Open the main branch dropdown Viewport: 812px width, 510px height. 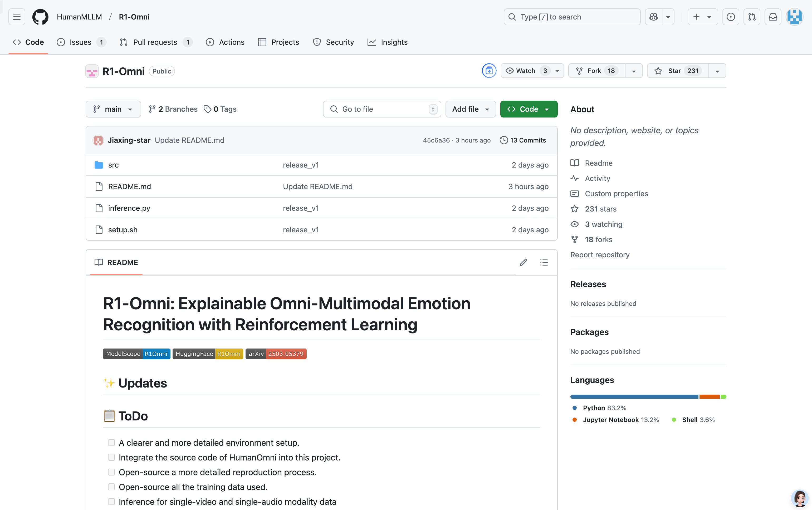tap(113, 109)
